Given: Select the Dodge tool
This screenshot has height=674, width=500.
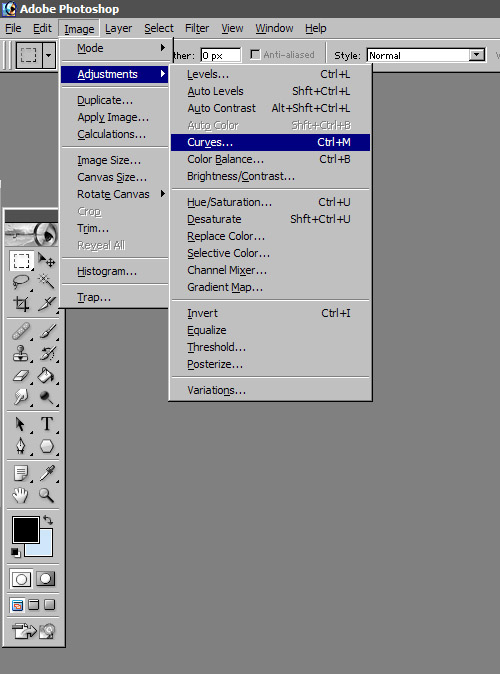Looking at the screenshot, I should (x=46, y=397).
